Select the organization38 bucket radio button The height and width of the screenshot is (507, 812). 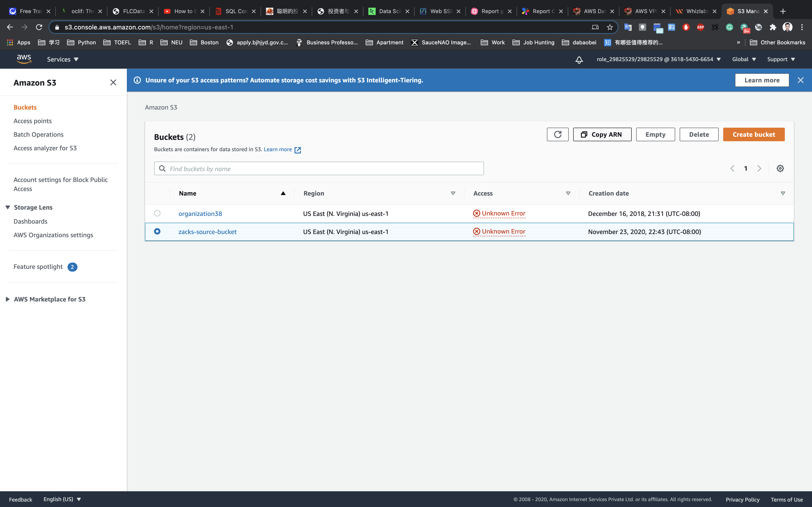coord(157,213)
